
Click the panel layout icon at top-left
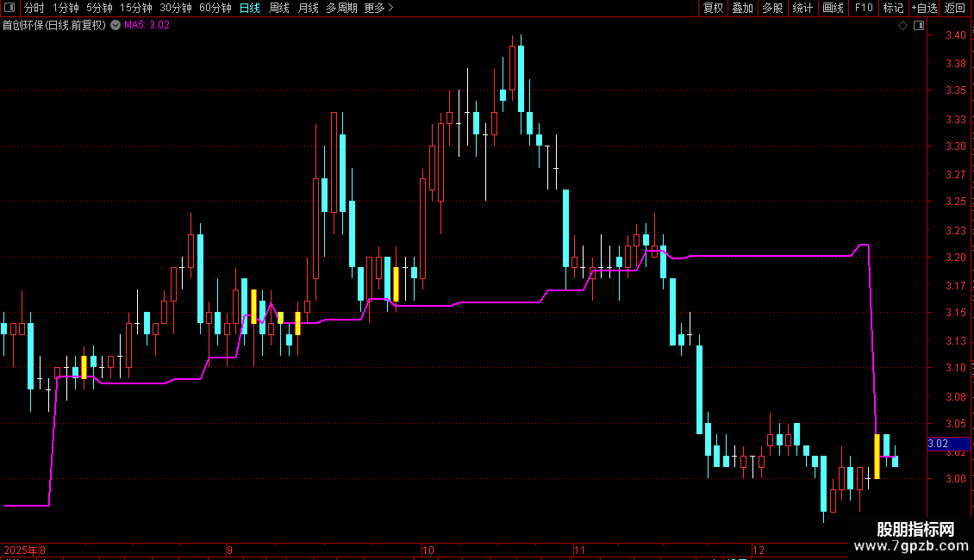[9, 8]
